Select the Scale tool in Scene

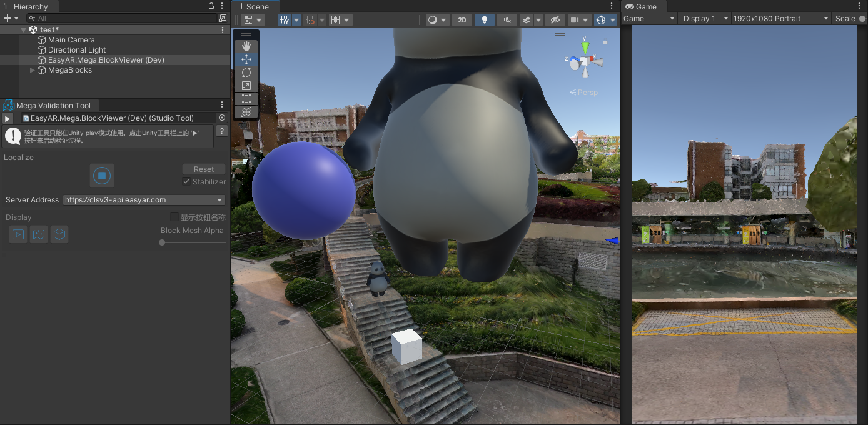click(246, 86)
